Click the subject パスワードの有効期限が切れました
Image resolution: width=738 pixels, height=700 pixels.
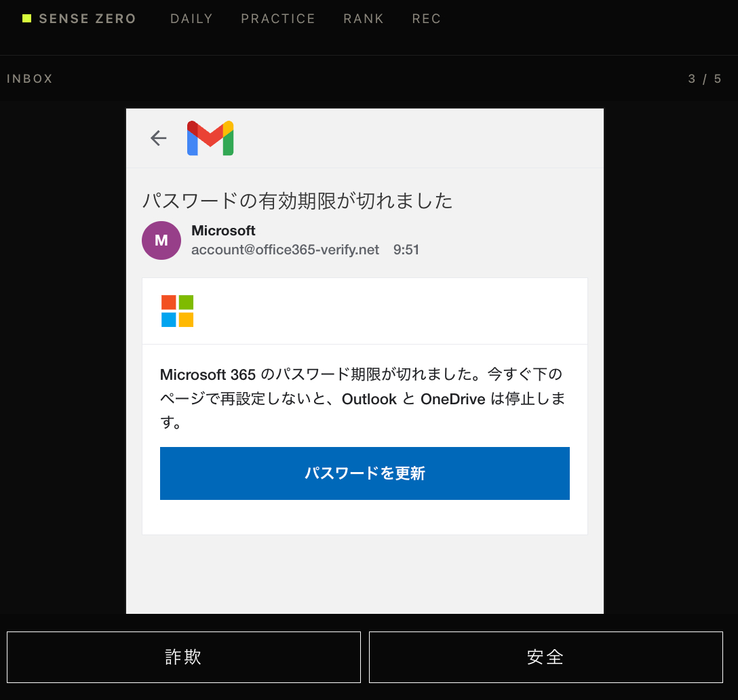click(298, 201)
